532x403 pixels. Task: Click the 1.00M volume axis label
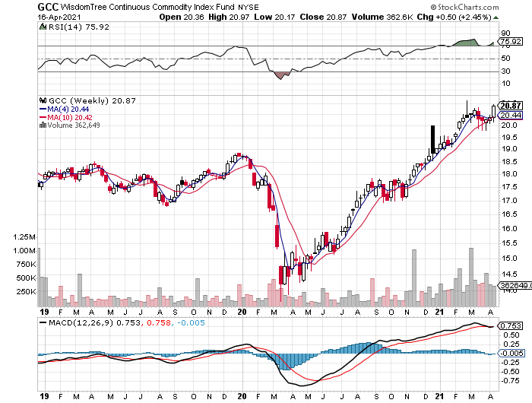point(24,251)
